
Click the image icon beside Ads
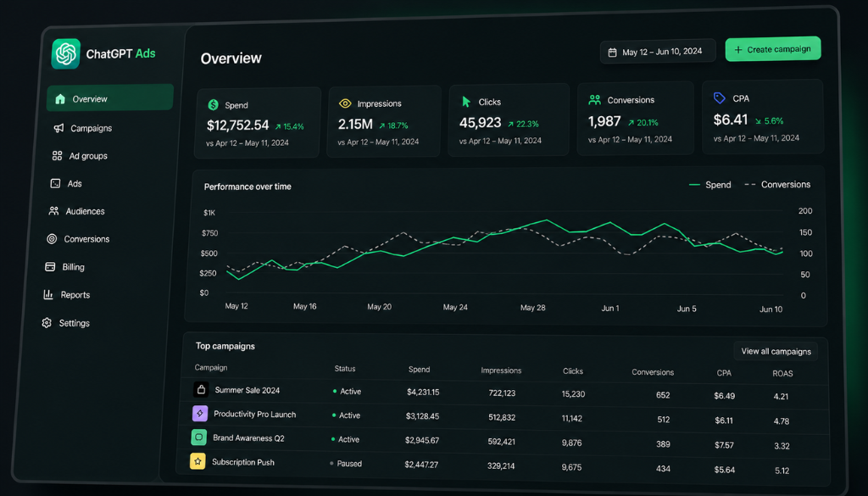(x=55, y=183)
